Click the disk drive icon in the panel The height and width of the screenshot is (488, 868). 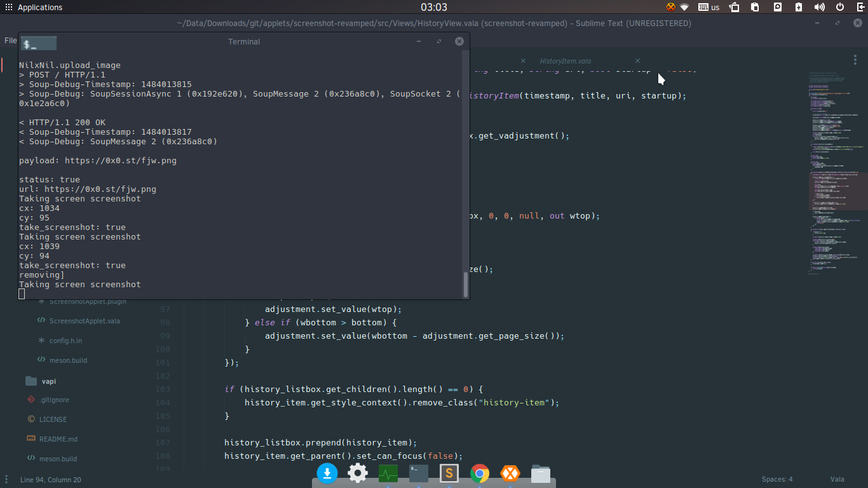pyautogui.click(x=778, y=7)
